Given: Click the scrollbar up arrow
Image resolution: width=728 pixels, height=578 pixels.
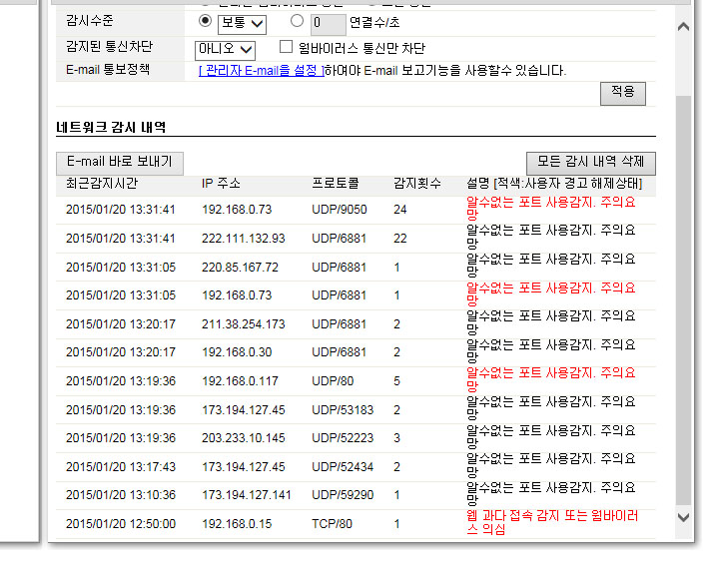Looking at the screenshot, I should [x=683, y=27].
